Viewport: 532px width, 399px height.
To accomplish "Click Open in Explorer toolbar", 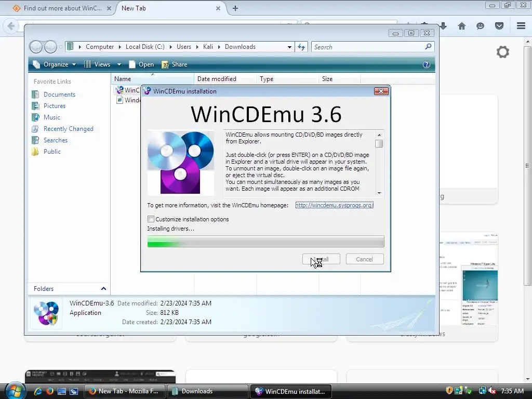I will [x=141, y=64].
